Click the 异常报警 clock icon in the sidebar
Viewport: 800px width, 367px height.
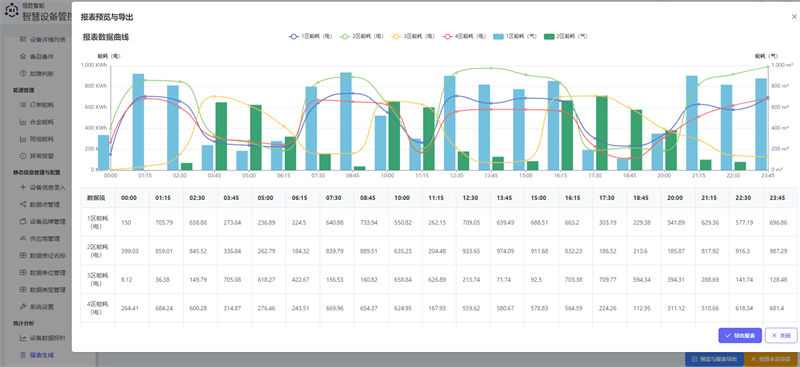coord(22,156)
